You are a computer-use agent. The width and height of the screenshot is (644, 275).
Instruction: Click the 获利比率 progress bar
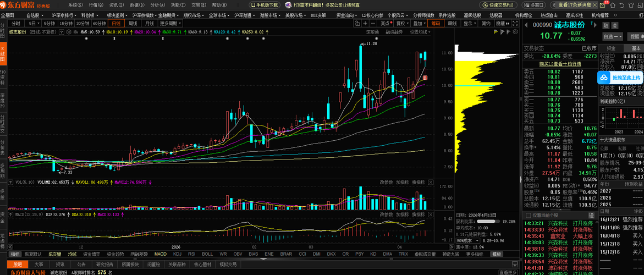click(x=488, y=221)
